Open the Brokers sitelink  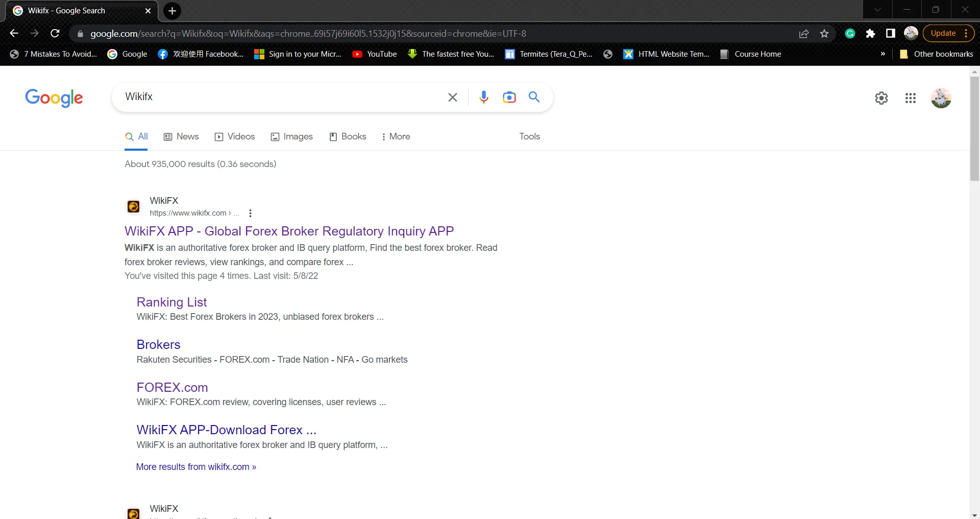pos(158,345)
